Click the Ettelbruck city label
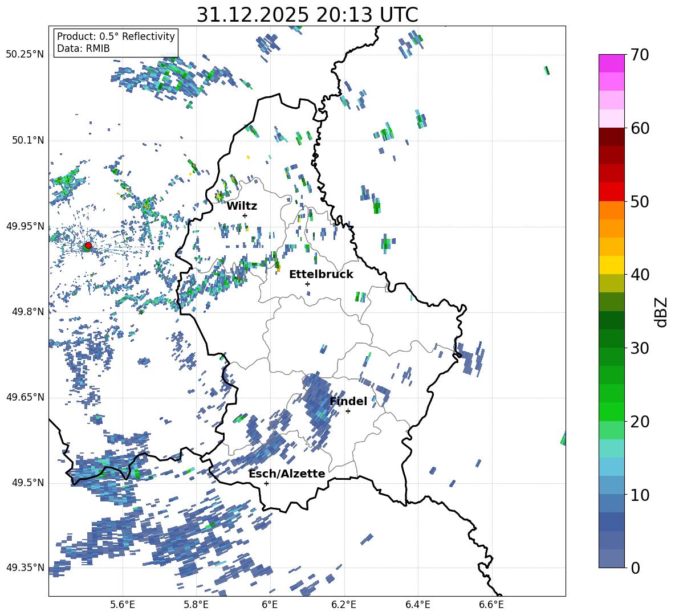Viewport: 675px width, 616px height. [321, 274]
